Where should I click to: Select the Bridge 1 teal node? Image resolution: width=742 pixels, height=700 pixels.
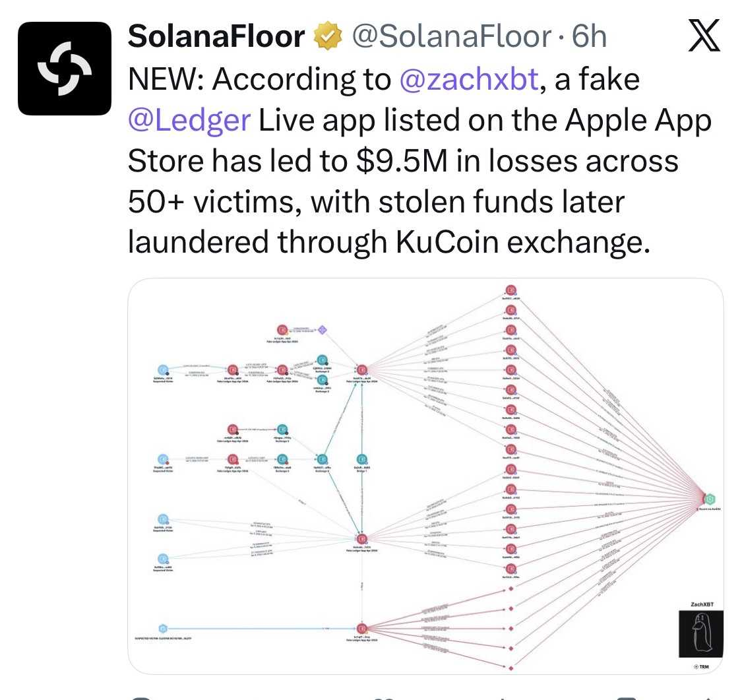click(361, 459)
